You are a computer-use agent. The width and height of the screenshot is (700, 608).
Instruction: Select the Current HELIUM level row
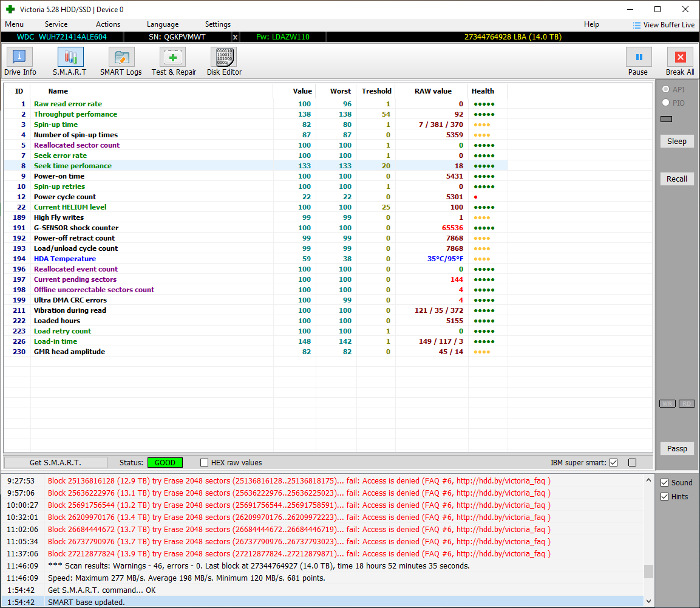pos(256,207)
